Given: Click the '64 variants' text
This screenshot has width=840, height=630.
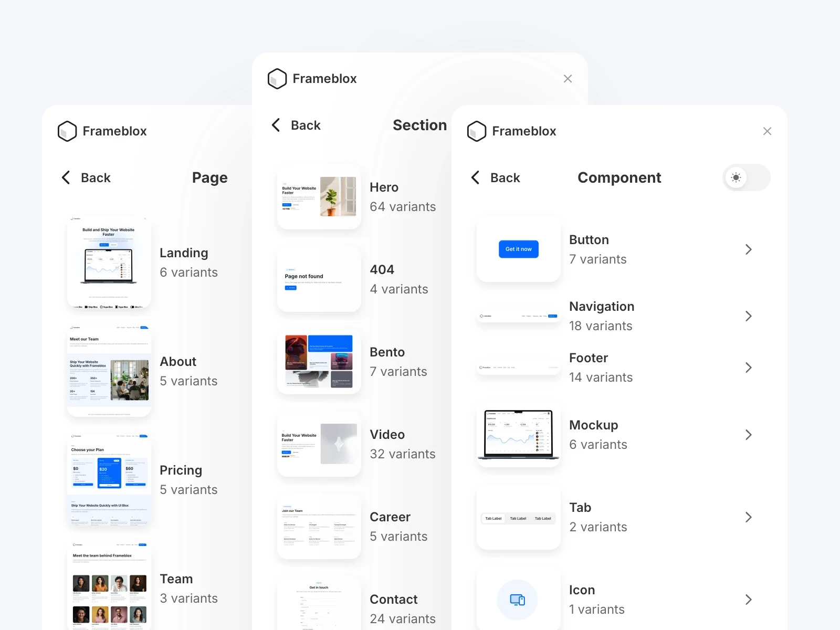Looking at the screenshot, I should tap(403, 207).
